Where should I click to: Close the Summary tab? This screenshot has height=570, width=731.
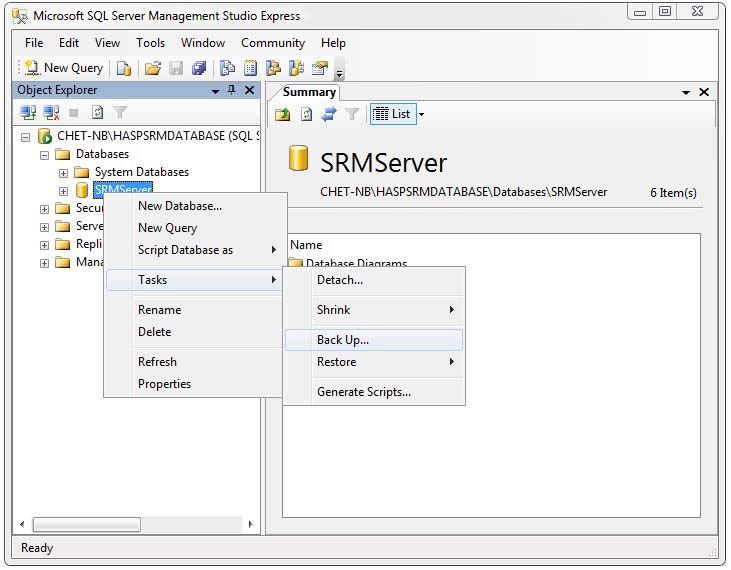pyautogui.click(x=704, y=92)
